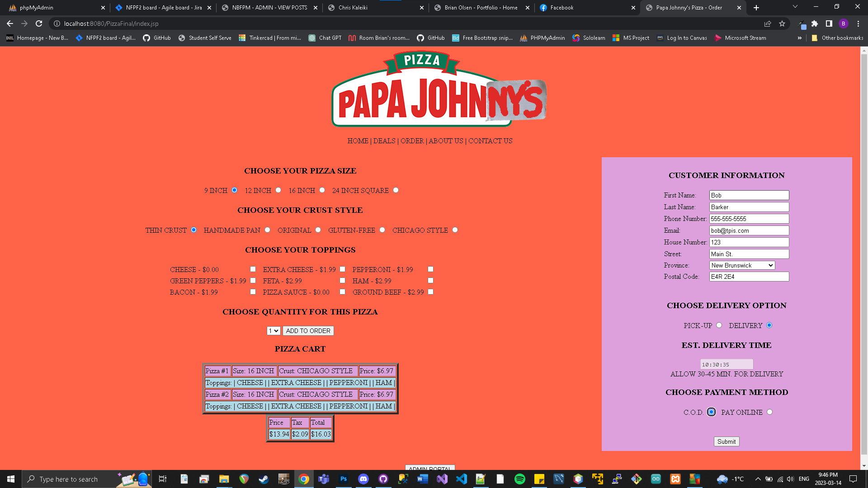
Task: Open the Chrome three-dot menu
Action: (858, 23)
